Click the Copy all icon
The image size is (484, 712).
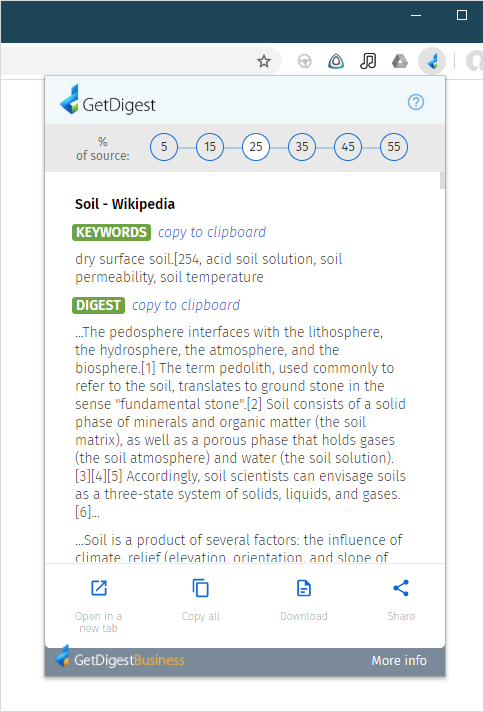[200, 588]
